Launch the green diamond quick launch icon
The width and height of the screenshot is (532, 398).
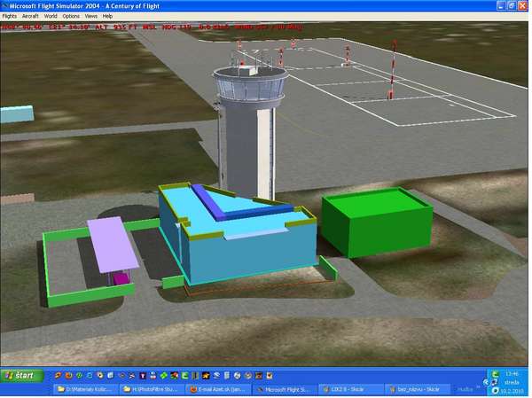tap(164, 376)
